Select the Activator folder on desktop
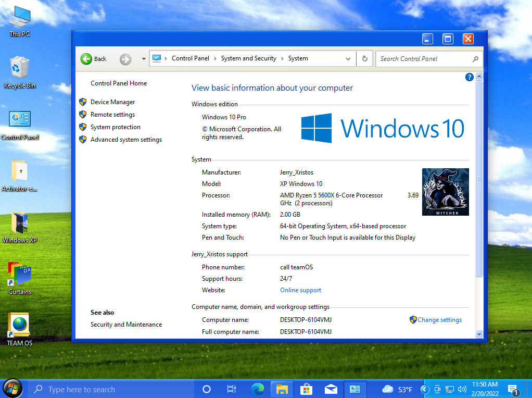This screenshot has height=398, width=532. 20,176
